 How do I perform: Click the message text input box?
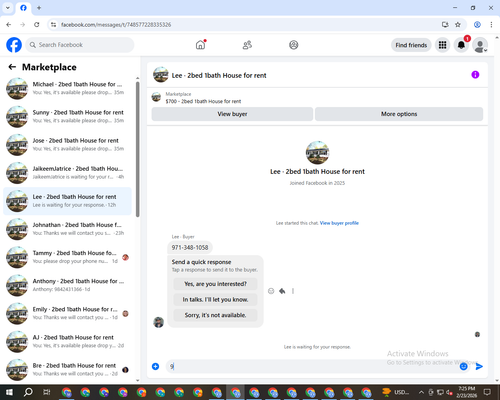[313, 366]
